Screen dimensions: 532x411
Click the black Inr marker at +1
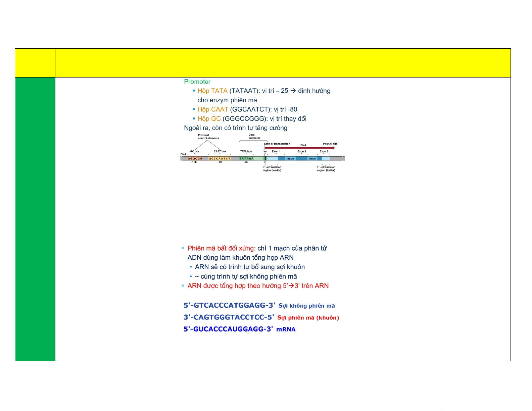(x=265, y=158)
